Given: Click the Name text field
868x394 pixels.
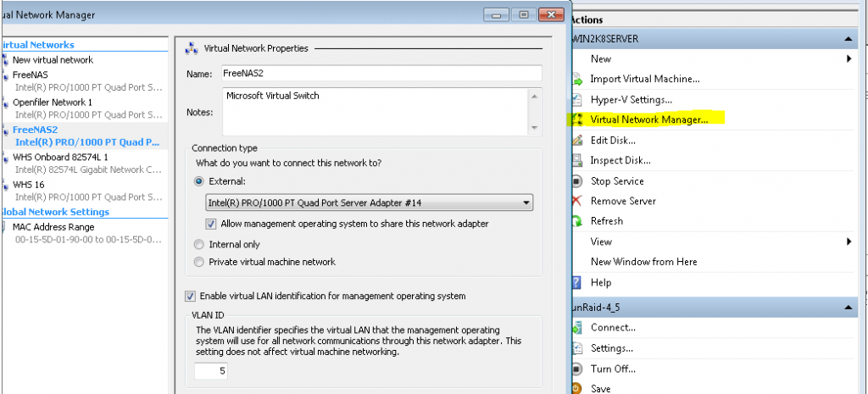Looking at the screenshot, I should coord(380,73).
